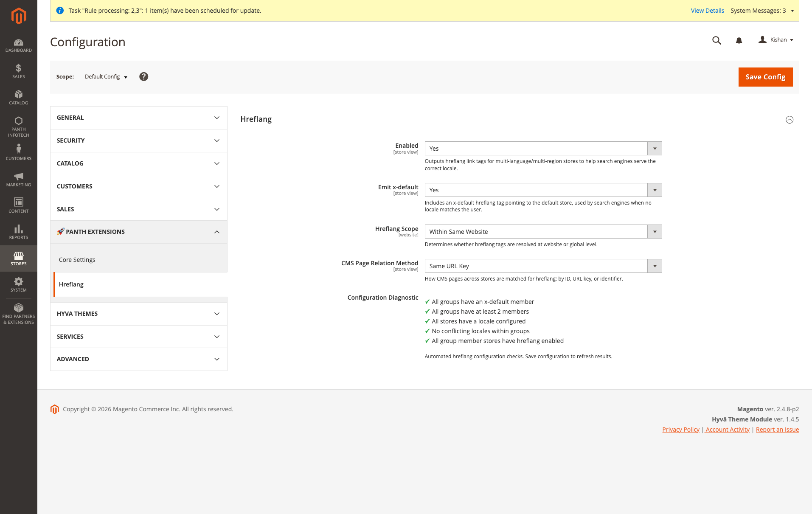Viewport: 812px width, 514px height.
Task: Collapse the Panth Extensions section
Action: point(138,232)
